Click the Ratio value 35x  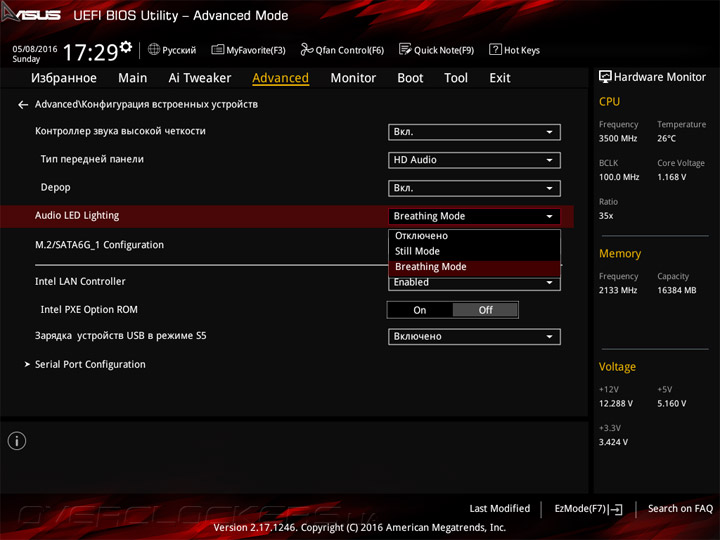click(x=606, y=215)
